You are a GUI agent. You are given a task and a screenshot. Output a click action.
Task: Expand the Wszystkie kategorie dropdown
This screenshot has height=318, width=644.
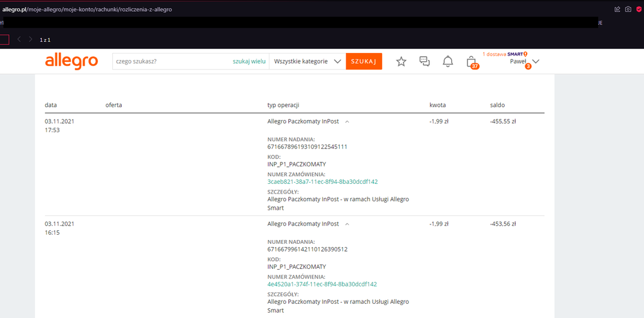tap(307, 62)
